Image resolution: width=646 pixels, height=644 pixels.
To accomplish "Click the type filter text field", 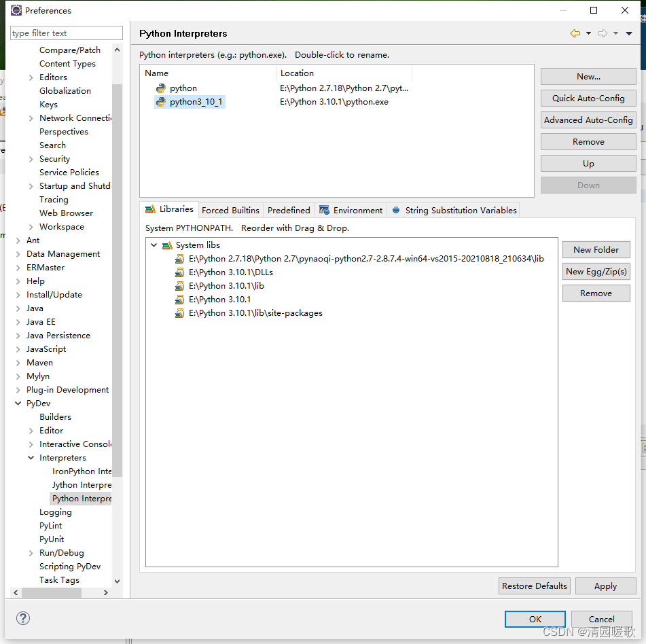I will click(x=66, y=33).
